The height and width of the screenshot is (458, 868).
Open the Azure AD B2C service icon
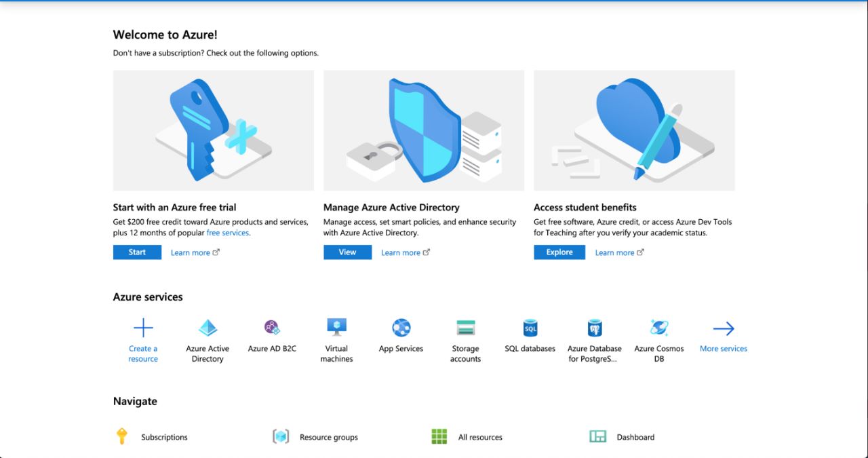pos(272,328)
